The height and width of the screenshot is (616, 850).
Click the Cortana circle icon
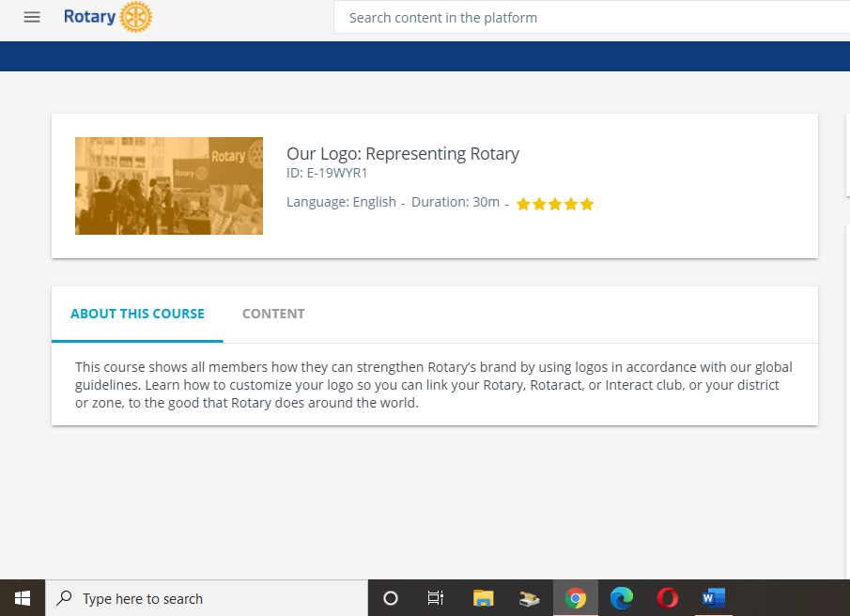(x=391, y=598)
